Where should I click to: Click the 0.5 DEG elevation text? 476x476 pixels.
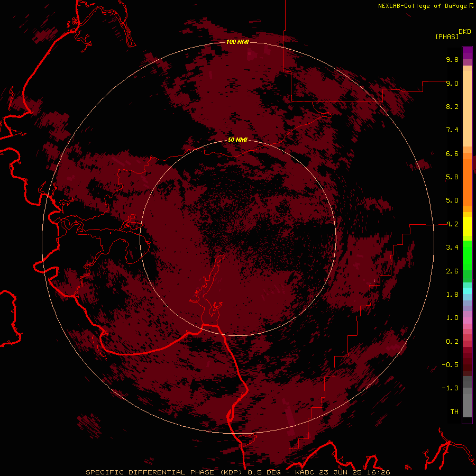[264, 472]
